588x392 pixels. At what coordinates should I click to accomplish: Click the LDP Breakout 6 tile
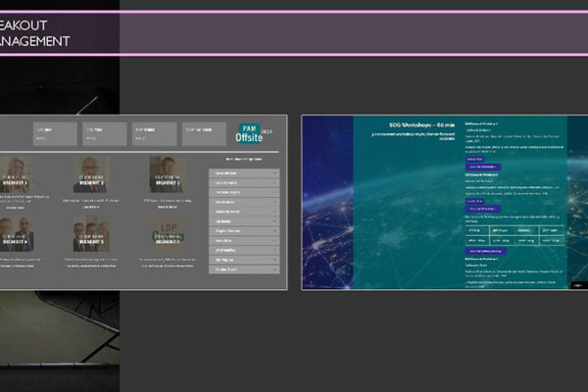(x=167, y=234)
